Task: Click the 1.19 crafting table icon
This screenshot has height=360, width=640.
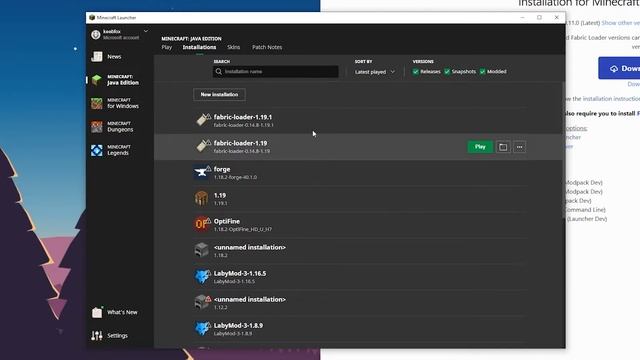Action: [x=202, y=198]
